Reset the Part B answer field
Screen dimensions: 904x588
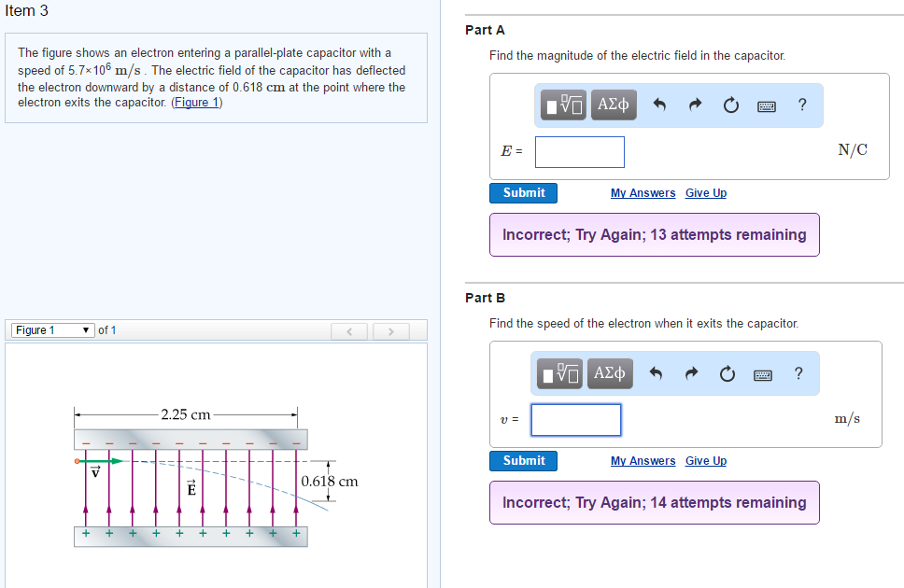point(727,373)
